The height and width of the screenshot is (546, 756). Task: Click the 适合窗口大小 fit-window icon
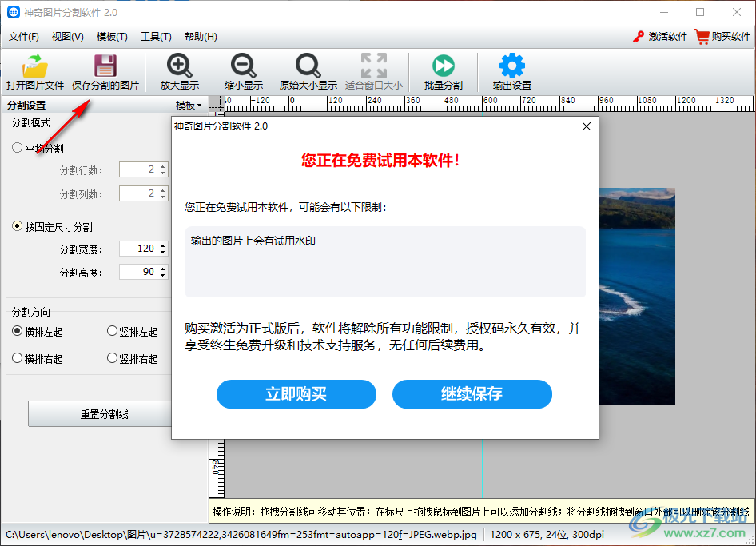[374, 66]
